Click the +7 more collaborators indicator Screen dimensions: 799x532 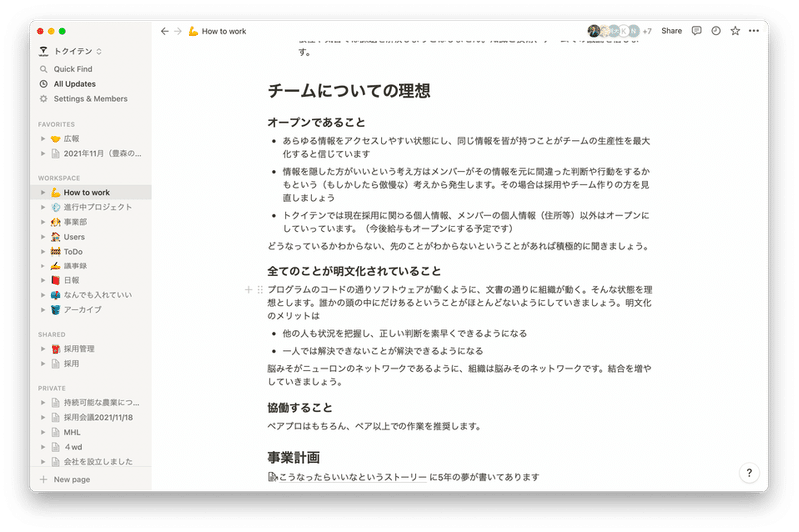[647, 31]
